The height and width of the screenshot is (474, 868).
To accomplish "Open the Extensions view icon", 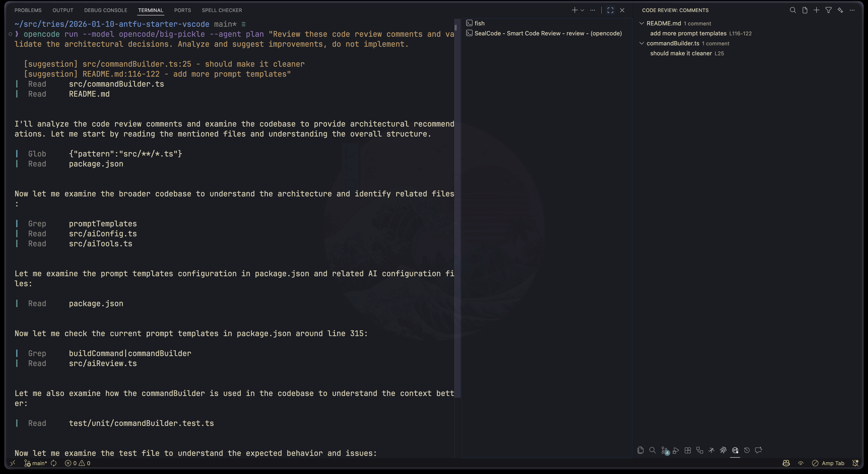I will pyautogui.click(x=688, y=450).
